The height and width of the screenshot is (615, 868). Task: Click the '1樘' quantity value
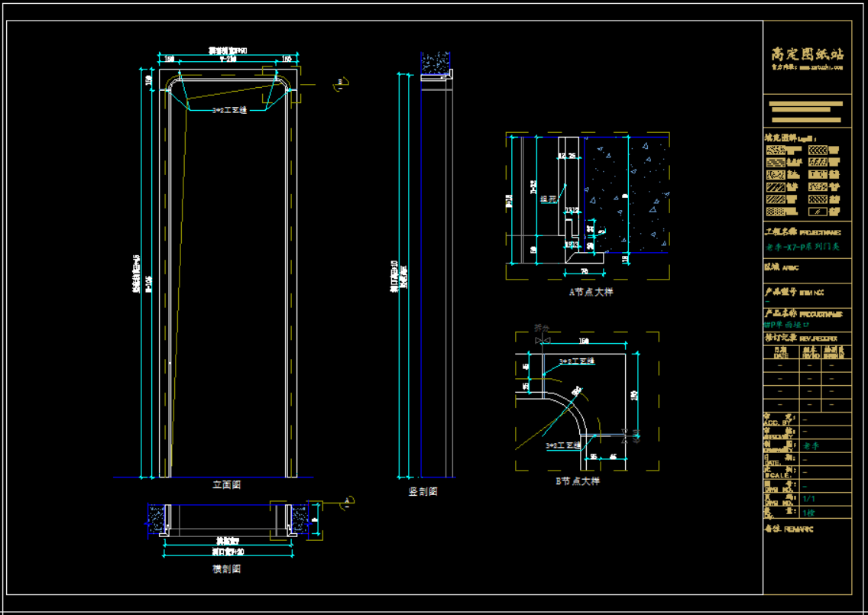point(808,513)
